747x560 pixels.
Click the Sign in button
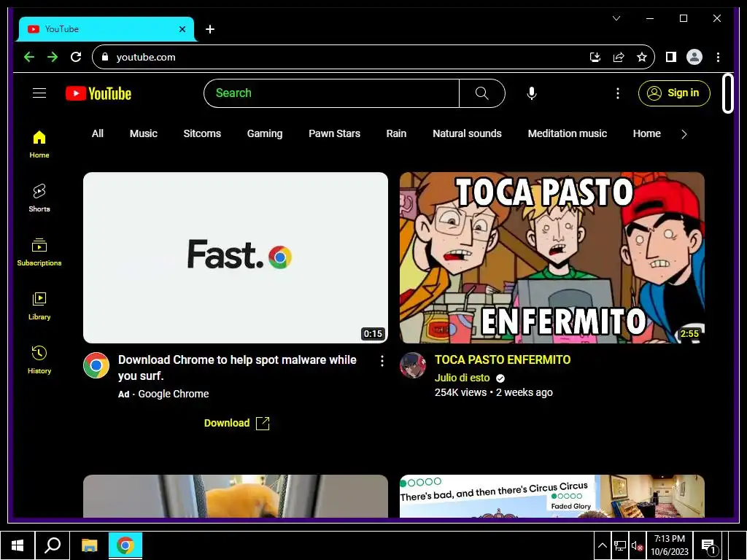674,93
